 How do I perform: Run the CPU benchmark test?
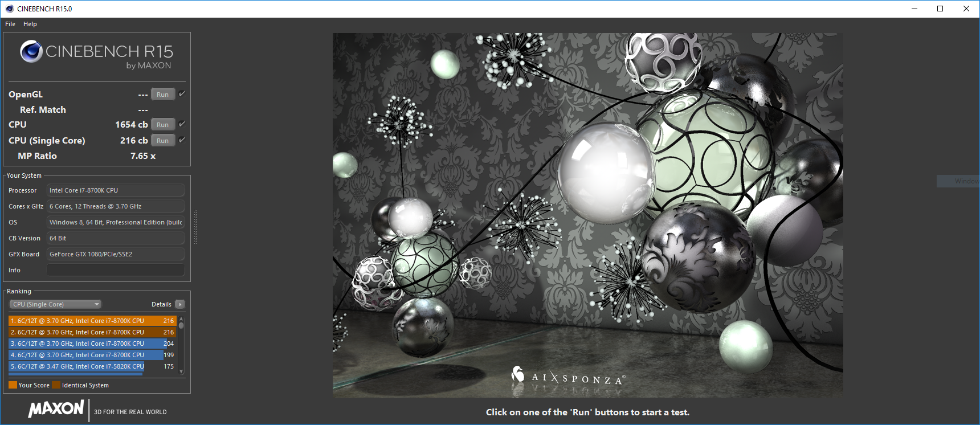[163, 125]
